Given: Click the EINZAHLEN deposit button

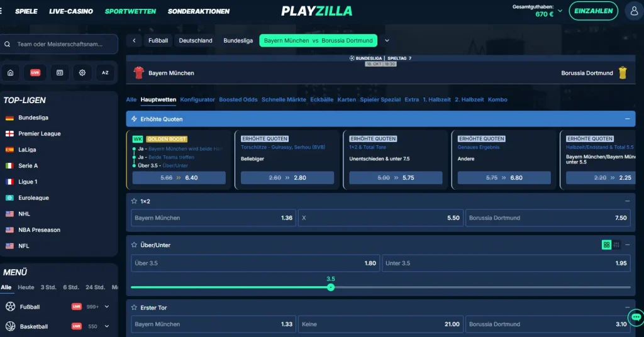Looking at the screenshot, I should point(594,11).
